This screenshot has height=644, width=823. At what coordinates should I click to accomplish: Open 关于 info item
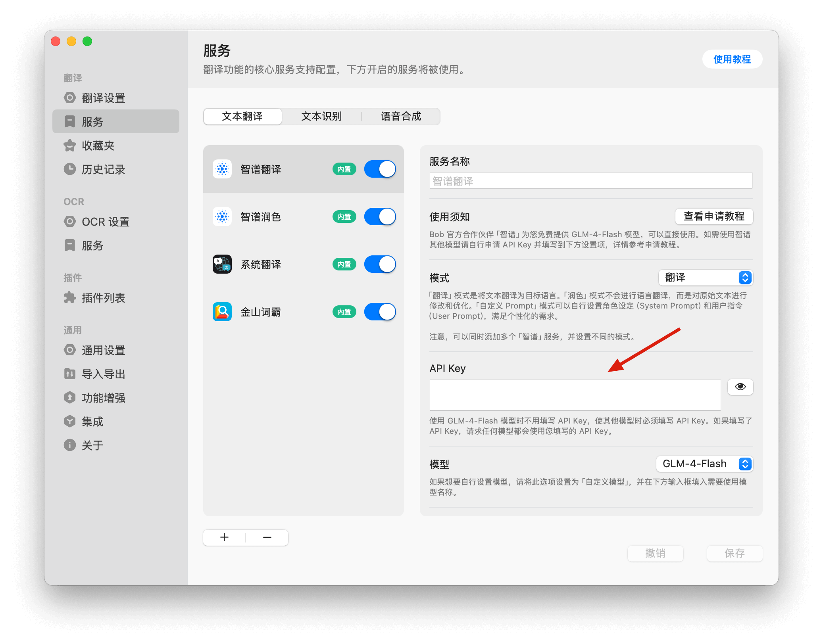pyautogui.click(x=115, y=445)
